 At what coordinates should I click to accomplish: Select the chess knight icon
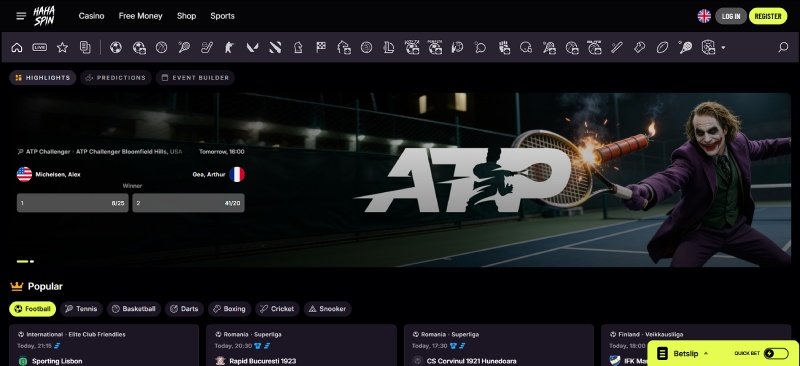tap(298, 47)
